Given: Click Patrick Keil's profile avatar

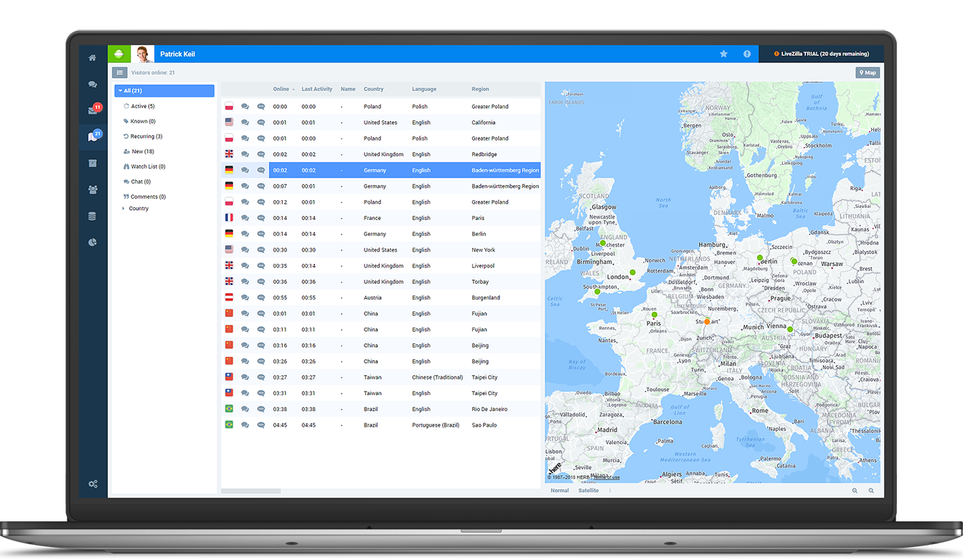Looking at the screenshot, I should (142, 54).
